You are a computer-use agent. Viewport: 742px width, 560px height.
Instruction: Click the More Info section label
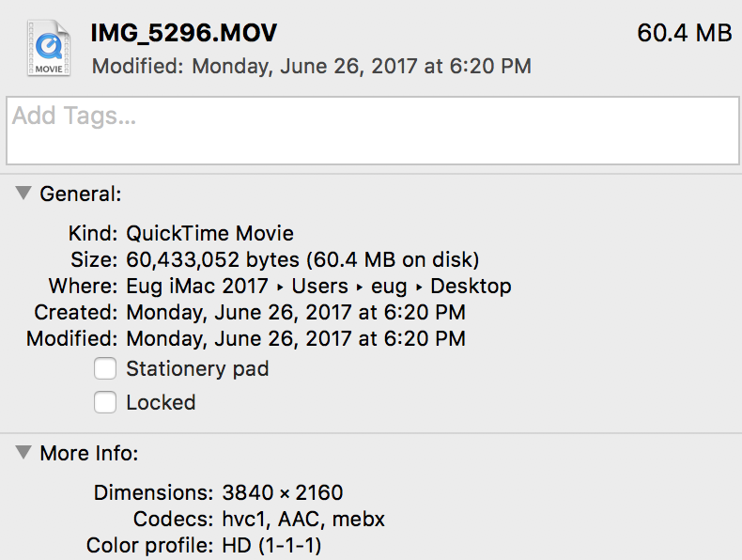coord(88,453)
